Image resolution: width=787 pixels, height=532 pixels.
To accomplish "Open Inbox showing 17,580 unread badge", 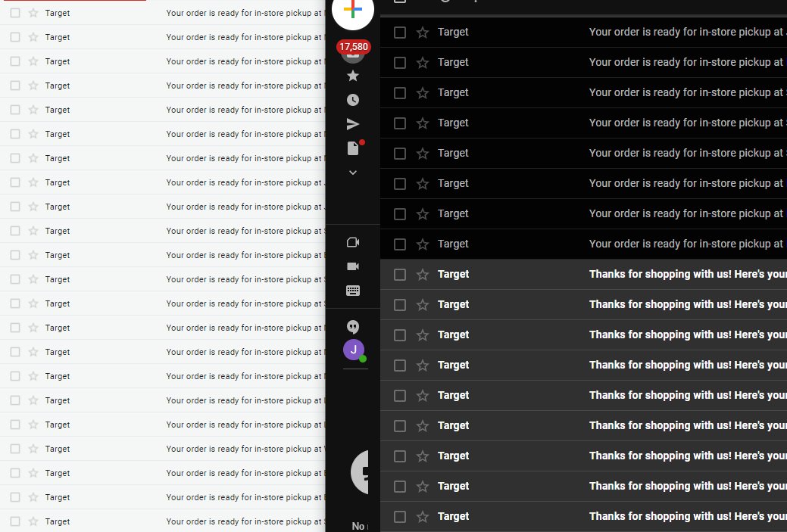I will click(353, 50).
